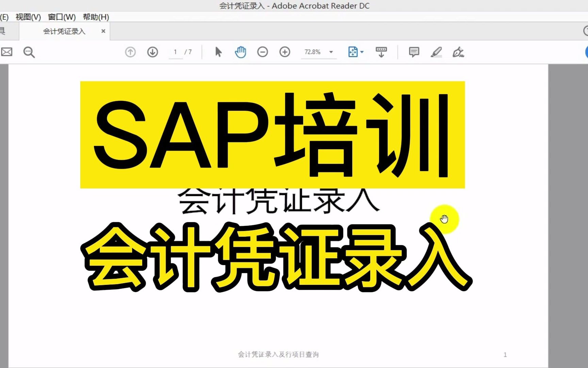
Task: Expand the fit page options arrow
Action: pos(362,52)
